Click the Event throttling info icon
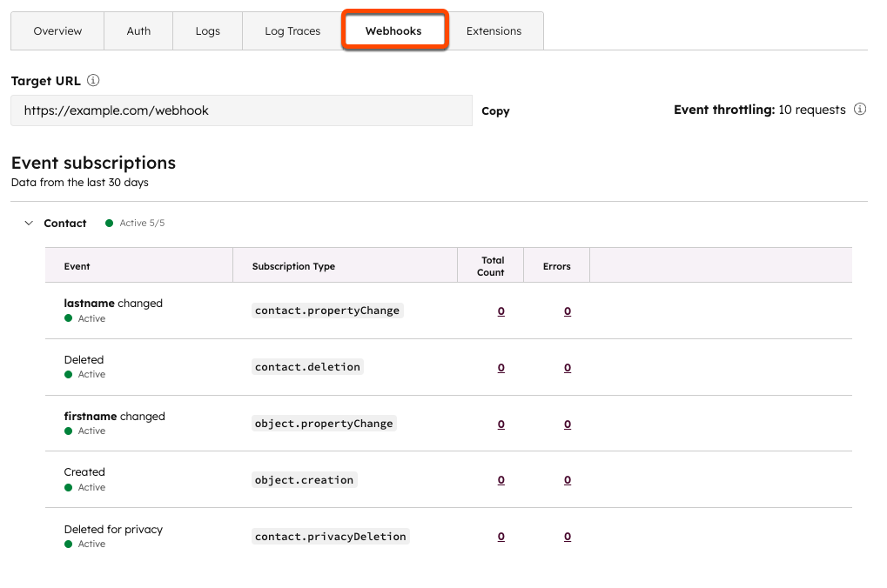 pyautogui.click(x=860, y=110)
